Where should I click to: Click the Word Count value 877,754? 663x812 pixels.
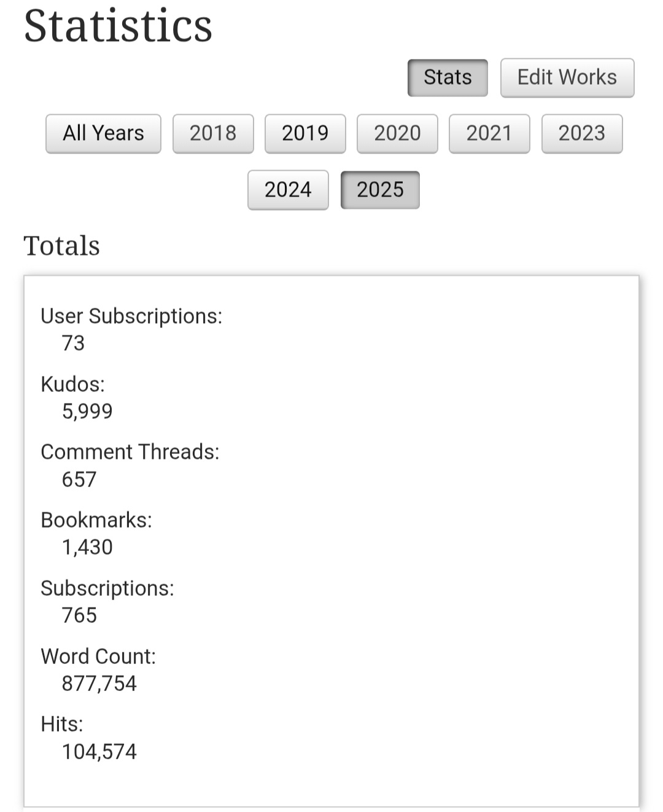pos(99,683)
